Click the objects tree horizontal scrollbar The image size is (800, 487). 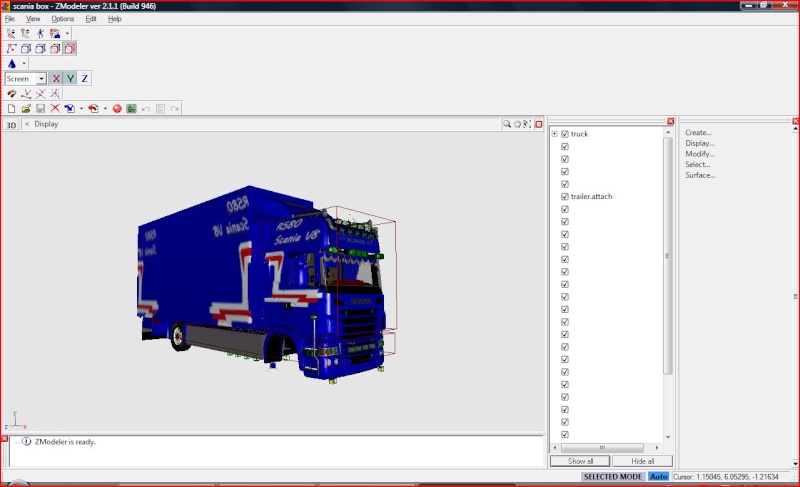pos(602,448)
